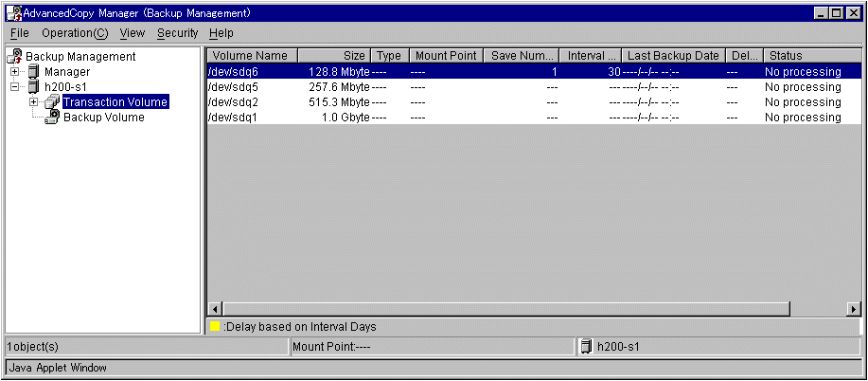Select h200-s1 label in the tree
The width and height of the screenshot is (868, 381).
pyautogui.click(x=65, y=86)
